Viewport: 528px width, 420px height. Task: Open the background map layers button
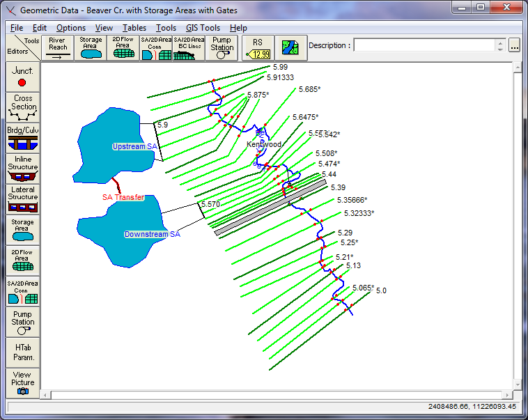click(290, 48)
